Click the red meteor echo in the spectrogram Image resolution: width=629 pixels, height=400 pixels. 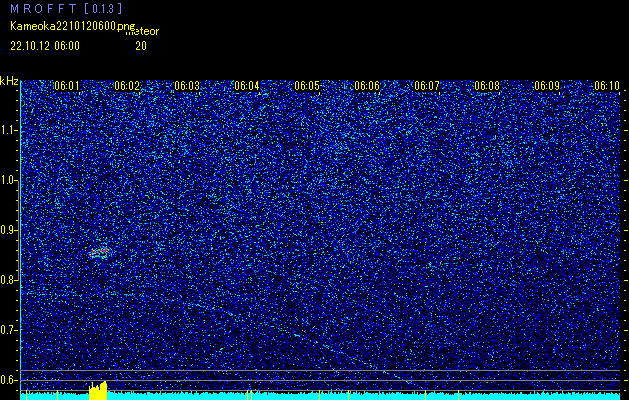click(x=99, y=252)
